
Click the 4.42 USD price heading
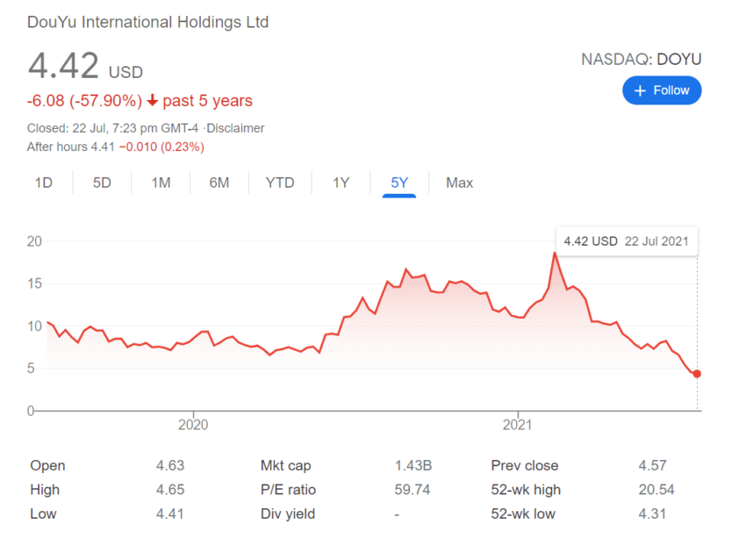tap(85, 66)
